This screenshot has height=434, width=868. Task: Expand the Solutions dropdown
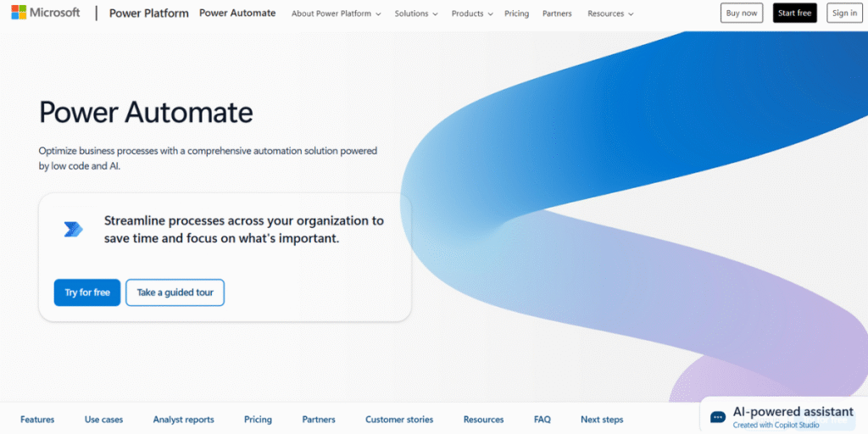click(x=416, y=14)
